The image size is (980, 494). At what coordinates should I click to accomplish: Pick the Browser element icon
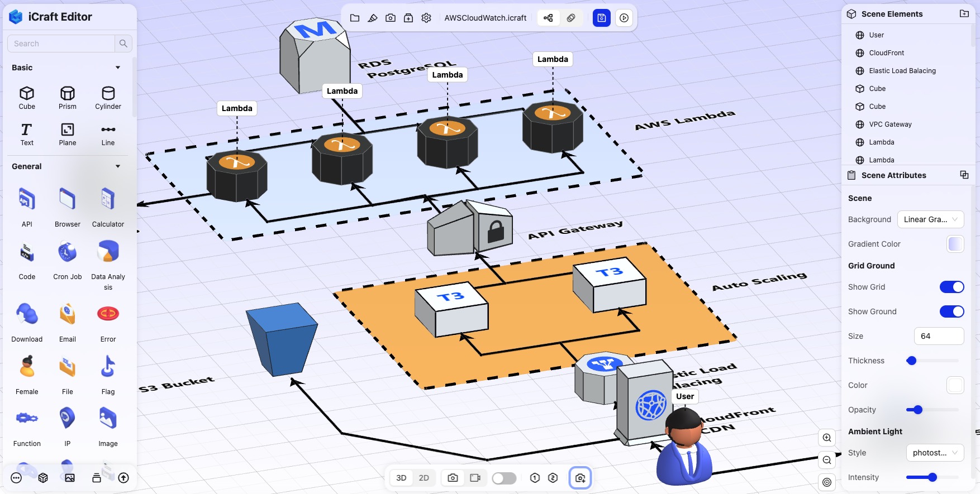click(68, 199)
